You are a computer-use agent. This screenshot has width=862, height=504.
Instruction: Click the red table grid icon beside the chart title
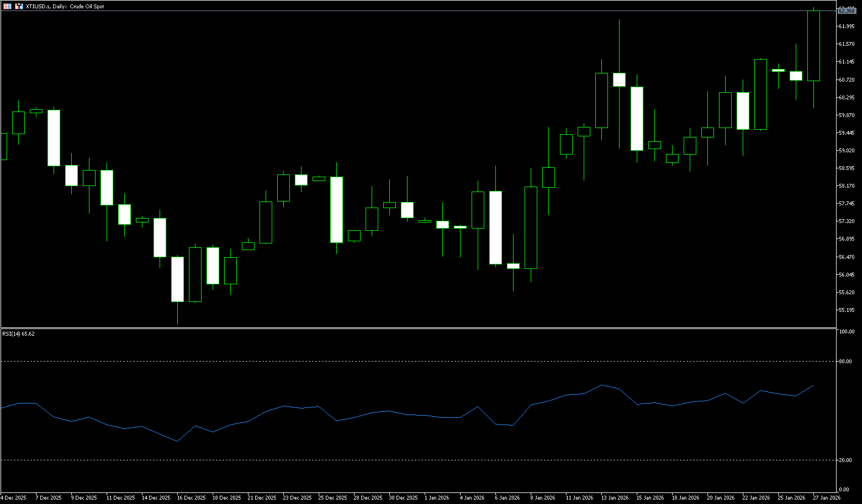click(x=7, y=7)
